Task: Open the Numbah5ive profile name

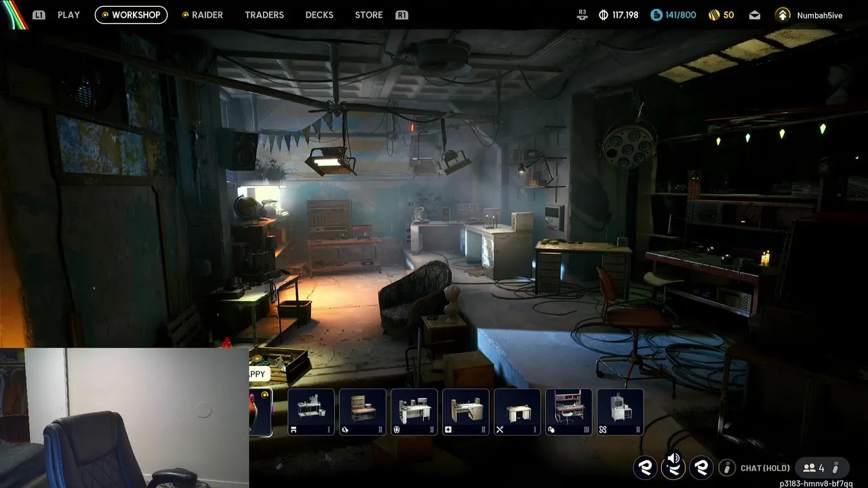Action: pos(820,15)
